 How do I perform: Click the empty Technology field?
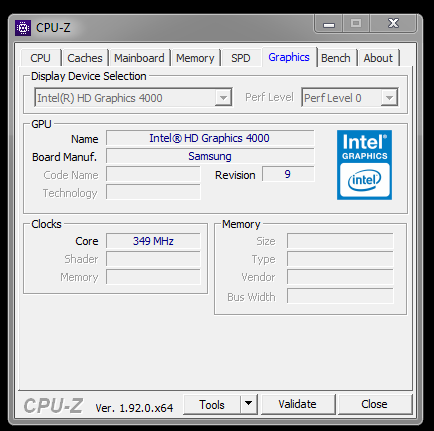coord(153,192)
